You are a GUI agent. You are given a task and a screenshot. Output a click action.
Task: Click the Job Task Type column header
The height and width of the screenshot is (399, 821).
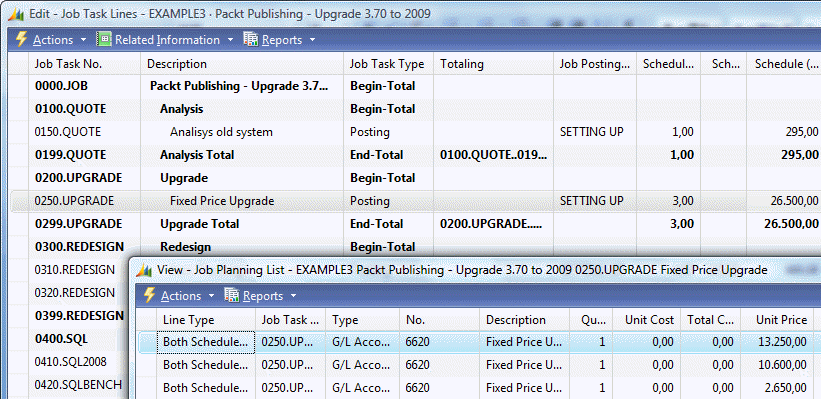[x=389, y=64]
